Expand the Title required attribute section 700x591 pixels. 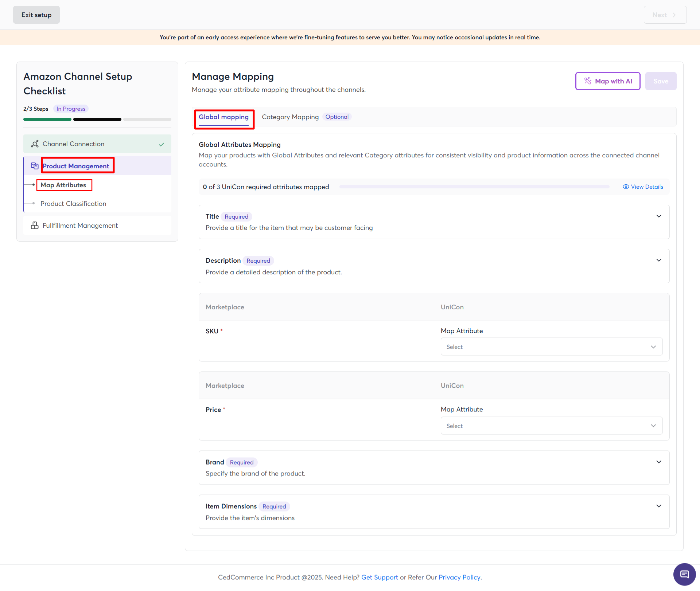[658, 216]
